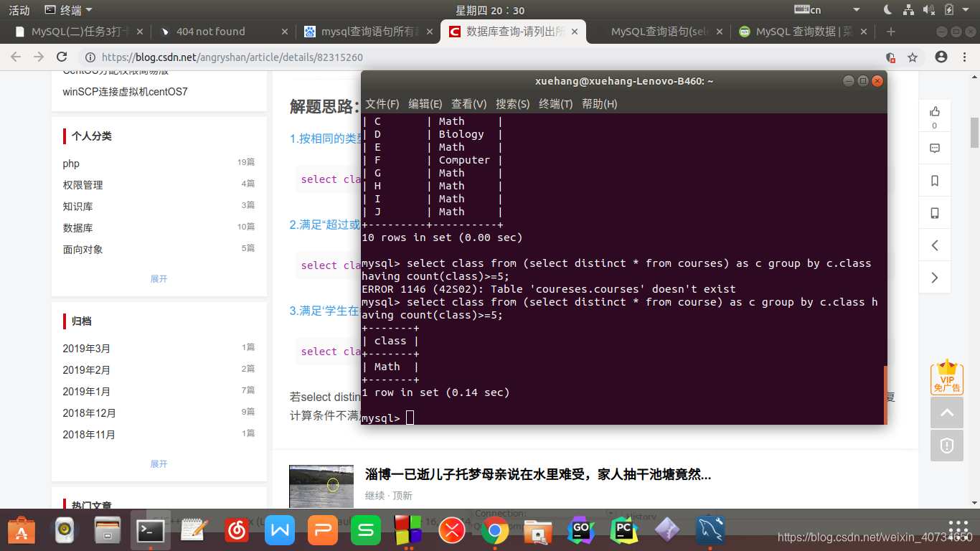Click the mobile phone sidebar icon
The width and height of the screenshot is (980, 551).
click(x=935, y=212)
